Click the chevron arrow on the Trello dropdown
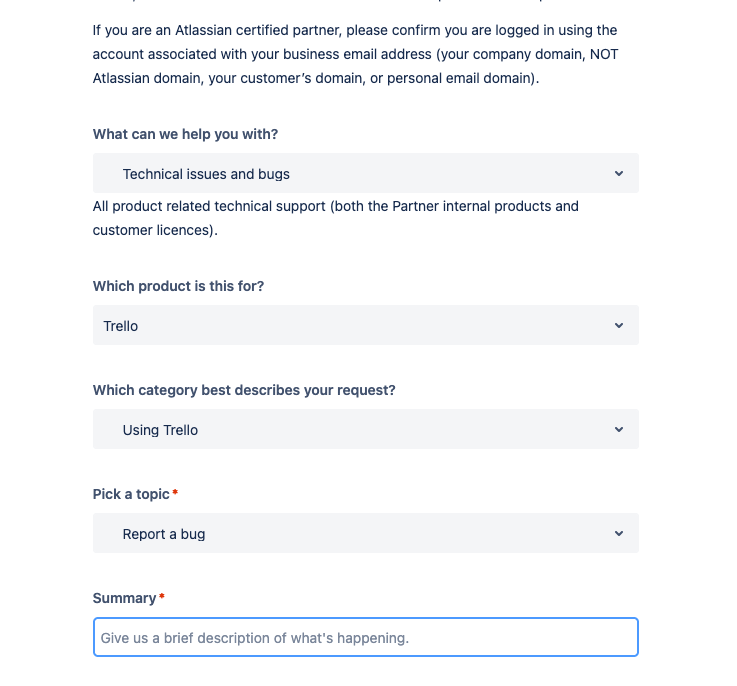The height and width of the screenshot is (686, 737). (x=619, y=326)
